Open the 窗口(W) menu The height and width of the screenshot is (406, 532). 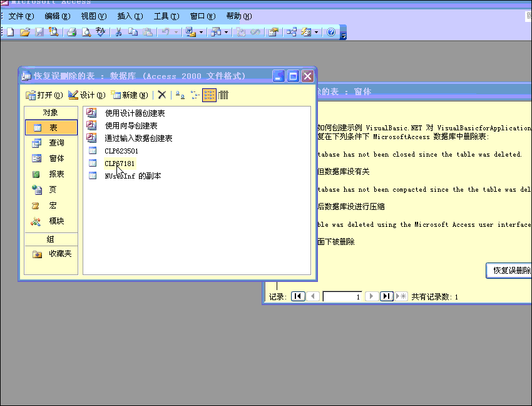(x=203, y=16)
